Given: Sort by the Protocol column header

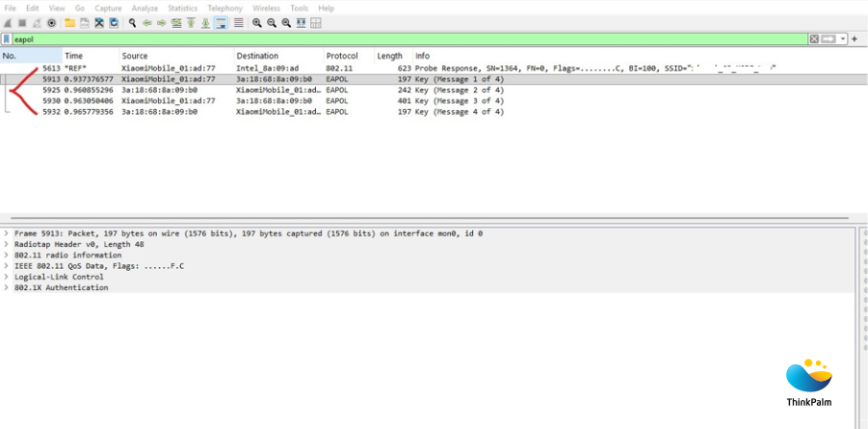Looking at the screenshot, I should (x=350, y=56).
